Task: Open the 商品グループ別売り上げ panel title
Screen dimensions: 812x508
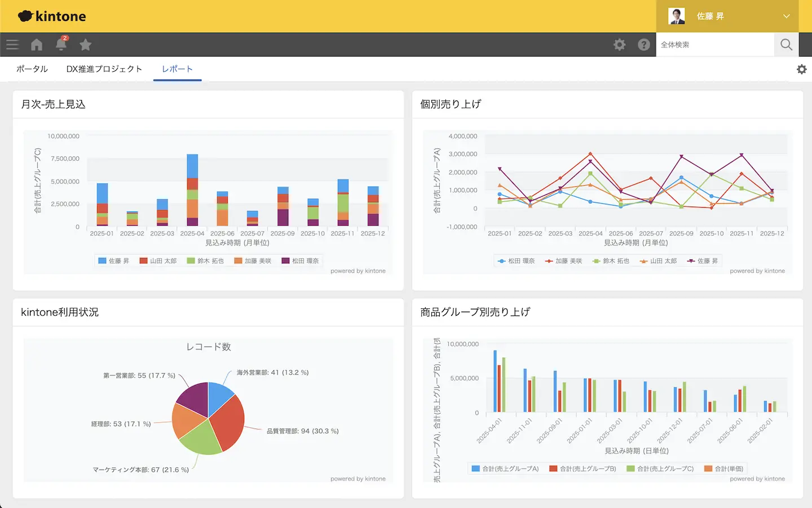Action: coord(475,312)
